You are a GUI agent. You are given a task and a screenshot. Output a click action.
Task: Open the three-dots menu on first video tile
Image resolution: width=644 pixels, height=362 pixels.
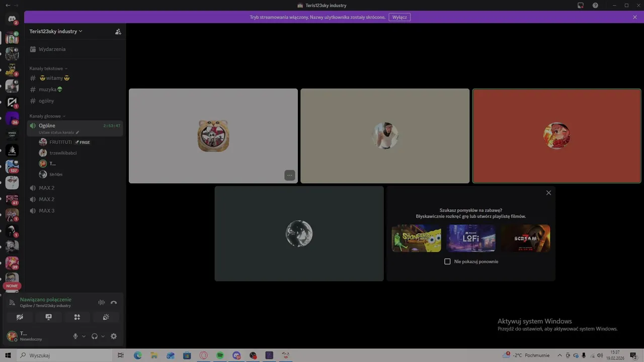289,175
